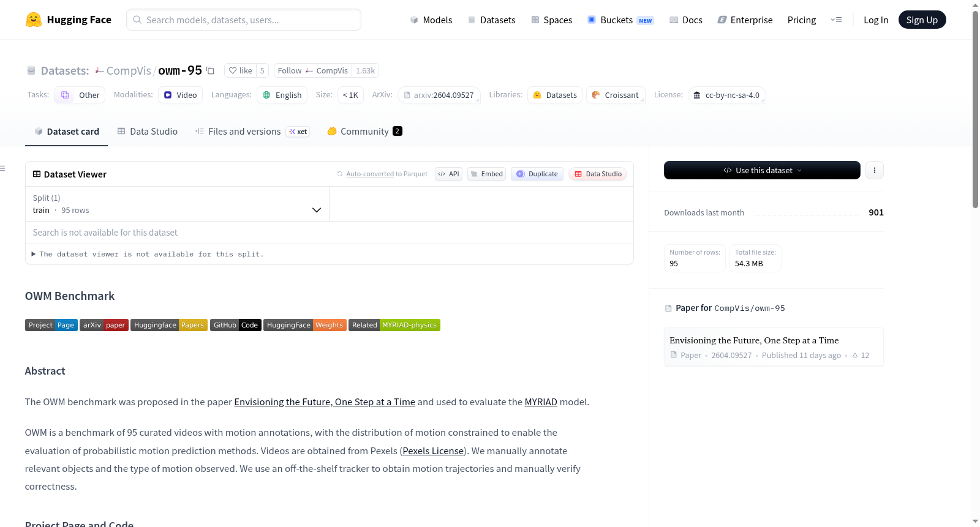Open the three-dot more options menu
Image resolution: width=980 pixels, height=527 pixels.
[x=875, y=170]
